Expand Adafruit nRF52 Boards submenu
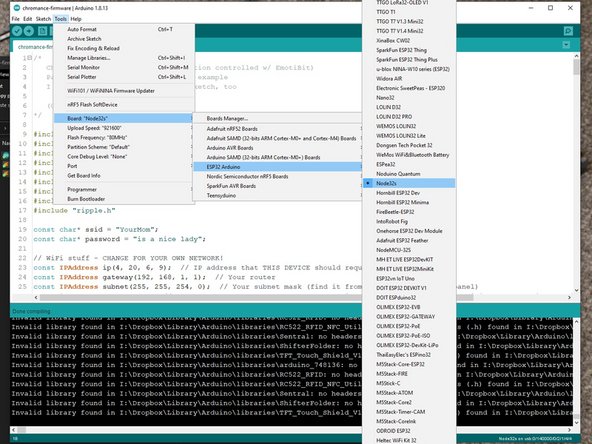The width and height of the screenshot is (592, 444). [278, 129]
